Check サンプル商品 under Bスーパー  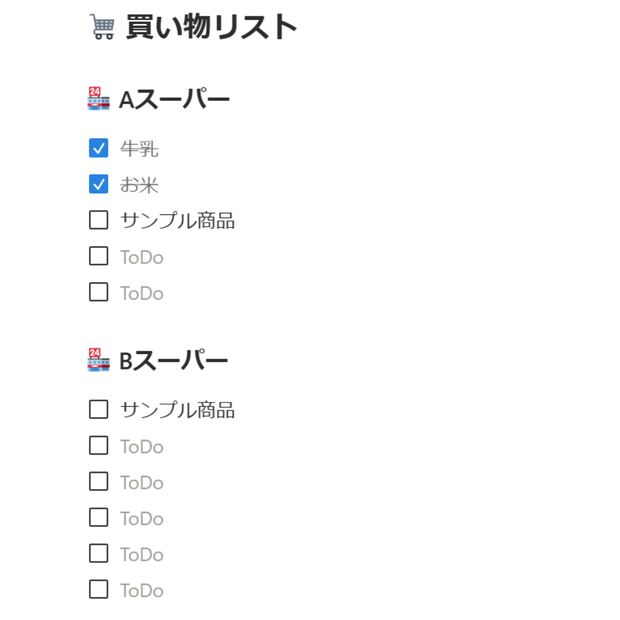[x=98, y=409]
